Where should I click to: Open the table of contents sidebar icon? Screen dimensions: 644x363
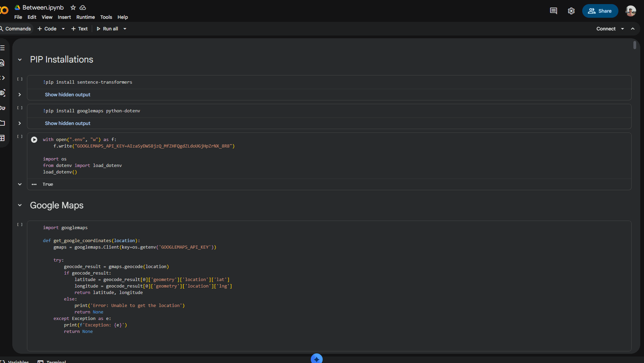[x=2, y=48]
